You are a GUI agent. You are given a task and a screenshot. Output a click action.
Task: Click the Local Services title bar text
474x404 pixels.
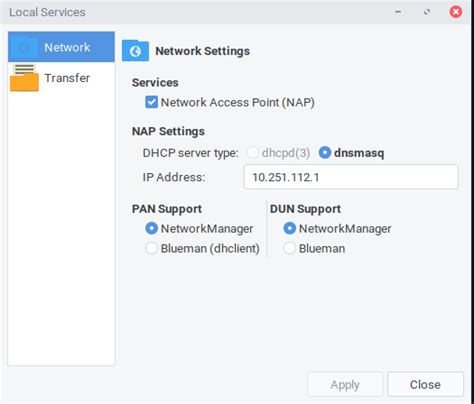(47, 12)
